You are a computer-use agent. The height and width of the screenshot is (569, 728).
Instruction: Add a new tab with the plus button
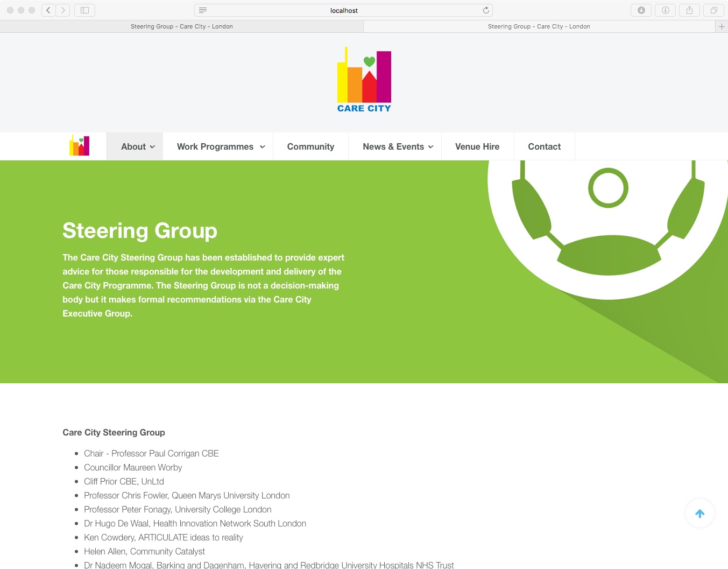click(x=722, y=26)
